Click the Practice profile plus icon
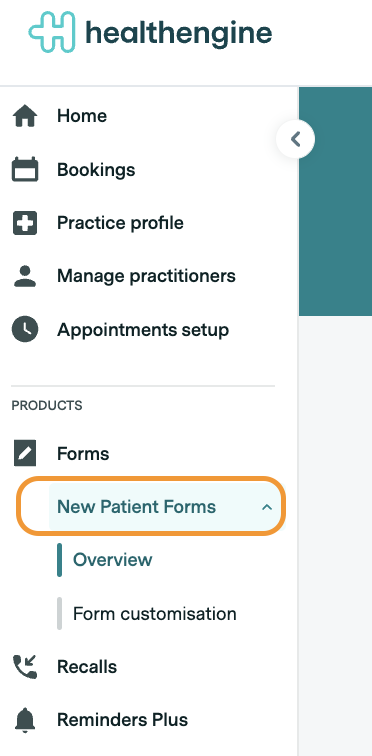The width and height of the screenshot is (372, 756). (x=25, y=223)
